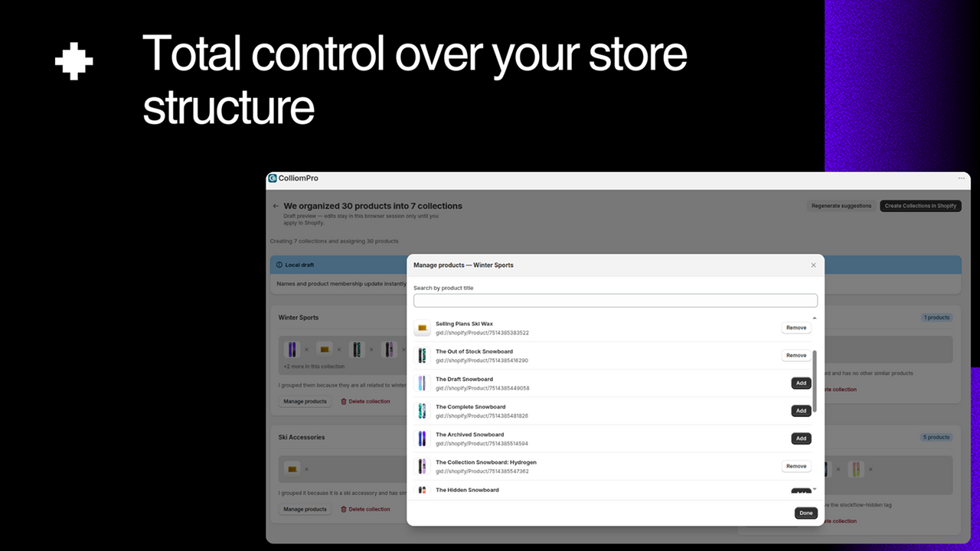Remove third product from Winter Sports card
The height and width of the screenshot is (551, 980).
click(372, 350)
